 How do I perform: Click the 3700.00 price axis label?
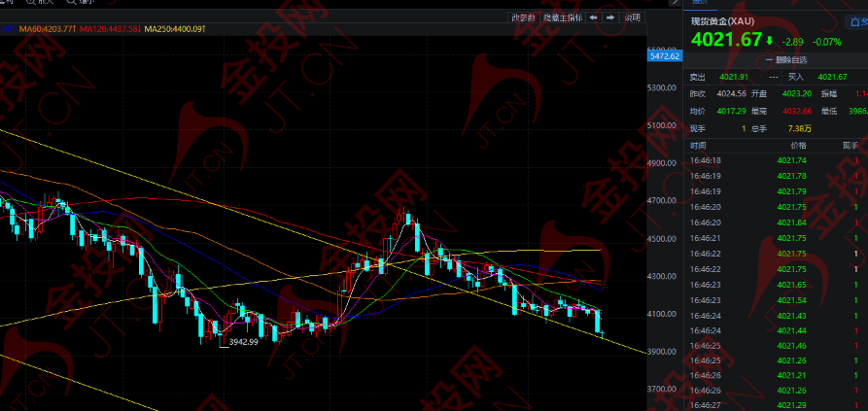(x=663, y=389)
